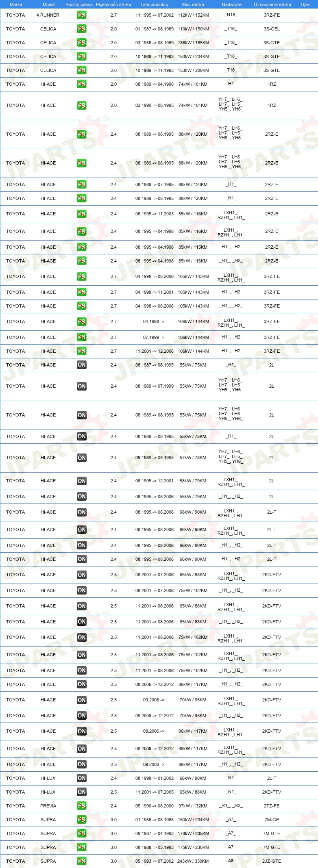Click the petrol icon in the SUPRA 173kW / 235KM row
Image resolution: width=318 pixels, height=868 pixels.
[82, 833]
